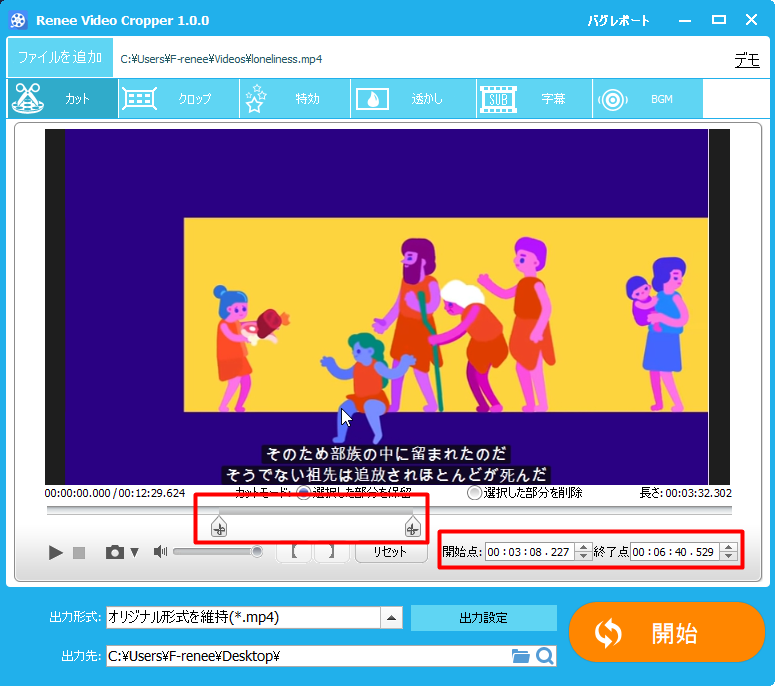Click the output format arrow button

[x=391, y=618]
